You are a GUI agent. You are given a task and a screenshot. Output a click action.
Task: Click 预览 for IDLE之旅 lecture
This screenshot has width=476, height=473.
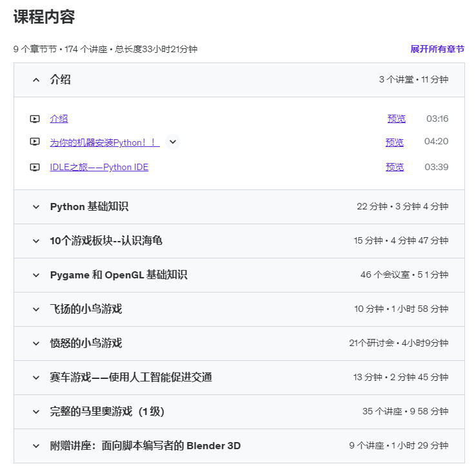click(x=395, y=167)
